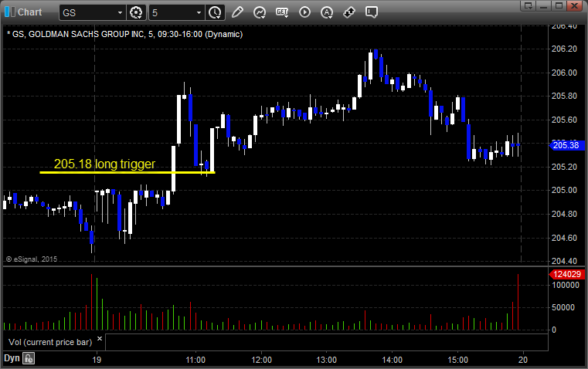Click the 205.00 price axis label

tap(564, 190)
